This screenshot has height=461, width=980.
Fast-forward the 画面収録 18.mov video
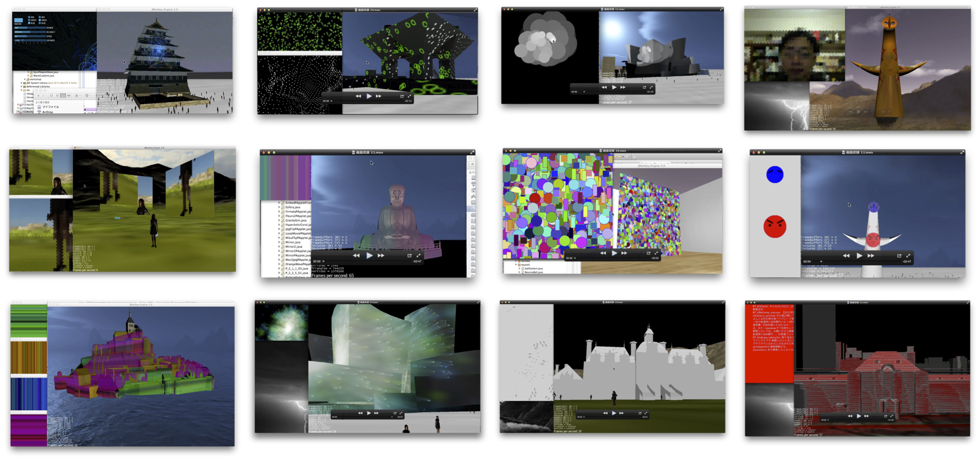pos(624,253)
